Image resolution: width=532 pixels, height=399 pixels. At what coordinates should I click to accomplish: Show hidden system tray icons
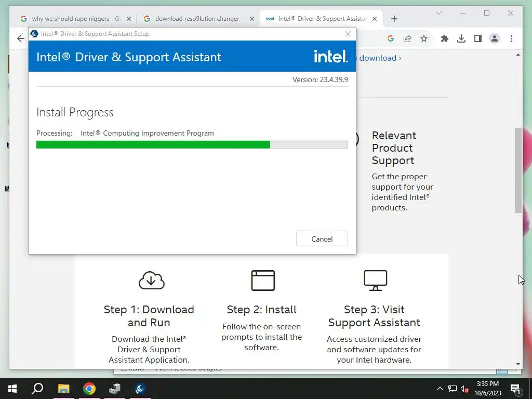(x=440, y=389)
